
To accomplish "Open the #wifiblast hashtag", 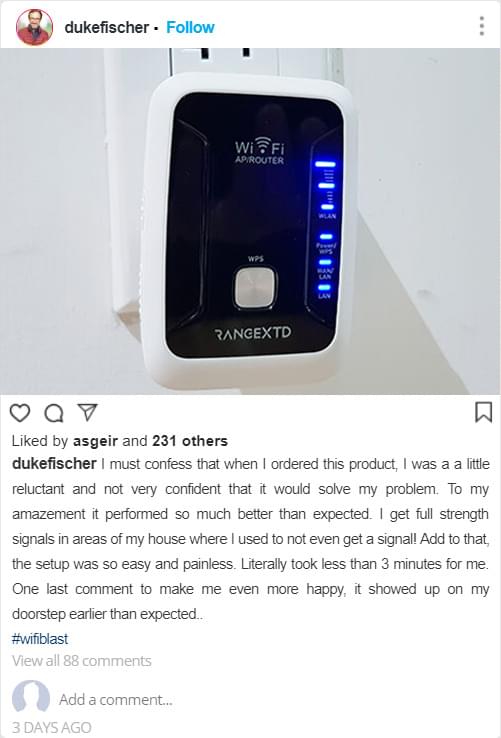I will [x=40, y=639].
